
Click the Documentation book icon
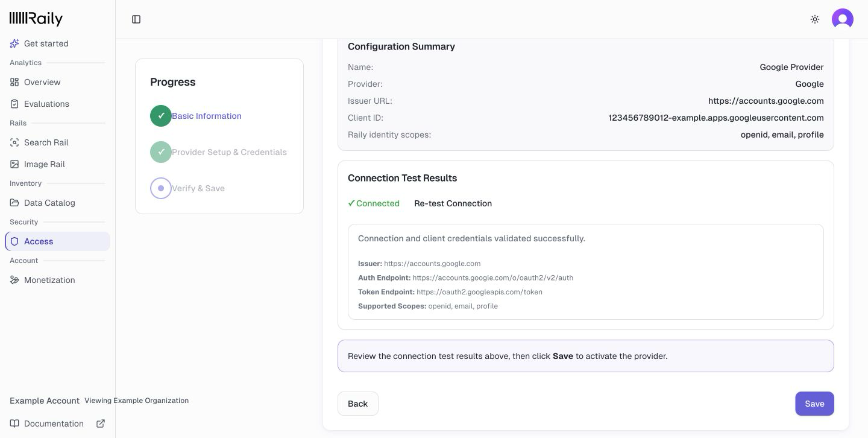pos(14,424)
